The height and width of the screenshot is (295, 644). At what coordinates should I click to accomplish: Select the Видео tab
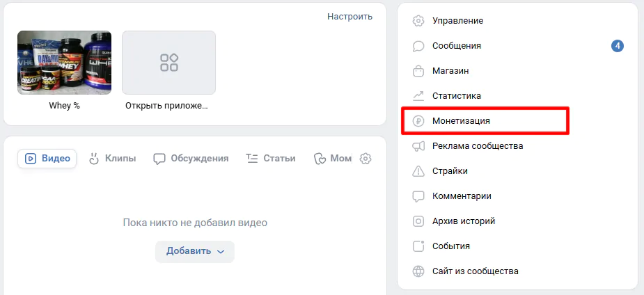(x=47, y=159)
